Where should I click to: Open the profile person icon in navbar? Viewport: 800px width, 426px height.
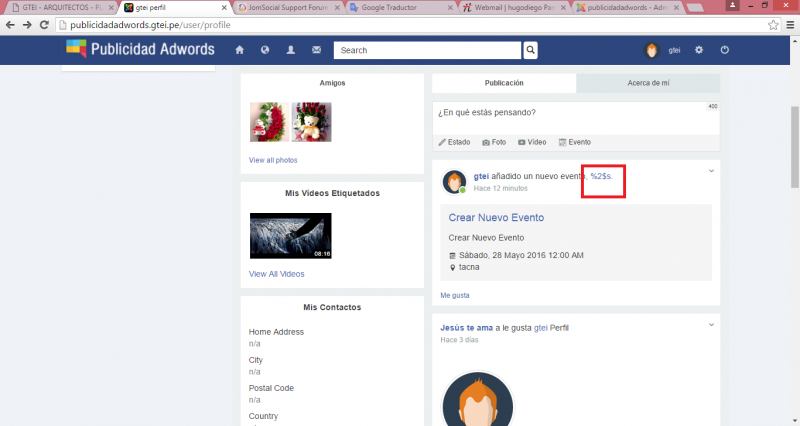click(291, 50)
